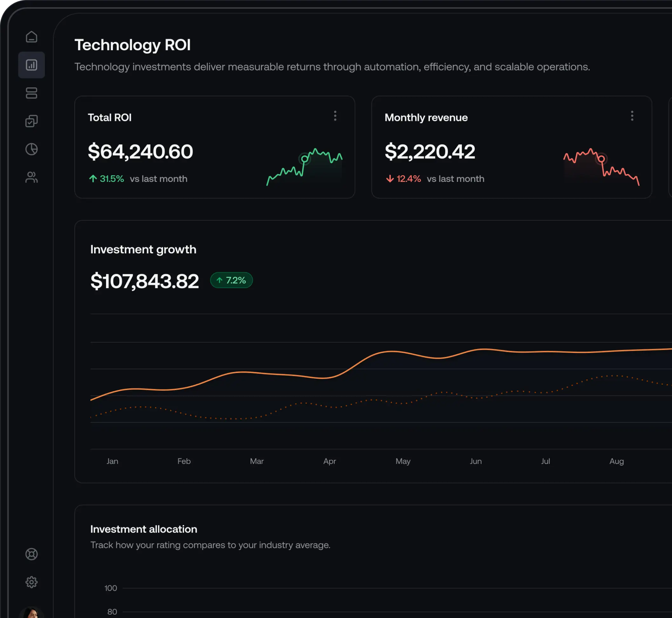This screenshot has height=618, width=672.
Task: Open the settings gear icon
Action: tap(31, 582)
